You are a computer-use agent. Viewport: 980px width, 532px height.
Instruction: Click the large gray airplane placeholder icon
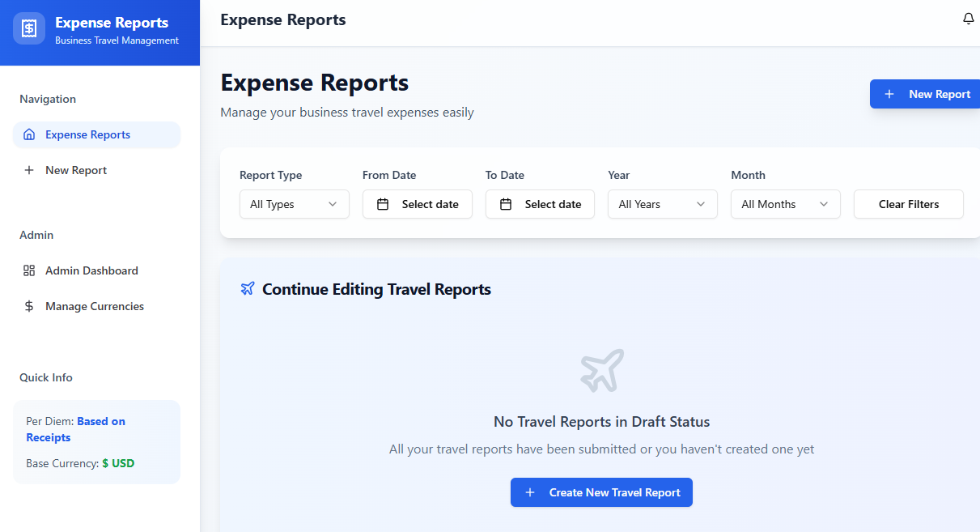[x=602, y=370]
